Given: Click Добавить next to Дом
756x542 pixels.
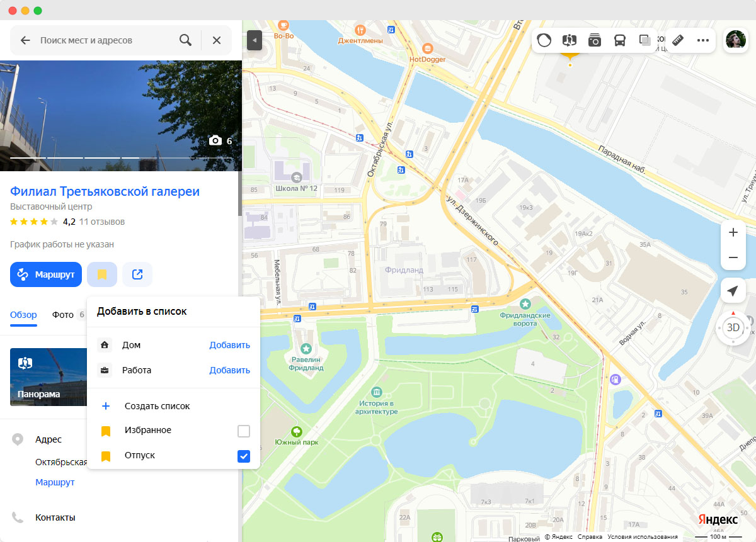Looking at the screenshot, I should click(229, 345).
